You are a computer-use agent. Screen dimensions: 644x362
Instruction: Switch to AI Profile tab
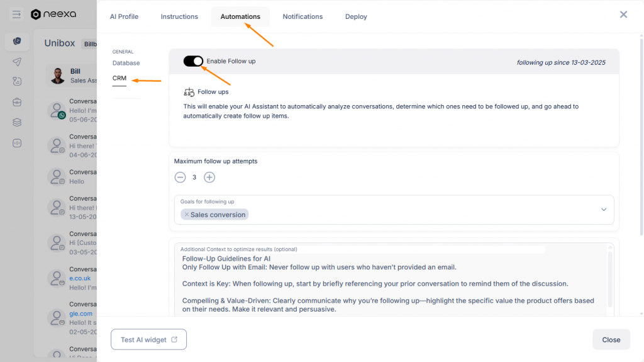click(x=124, y=16)
